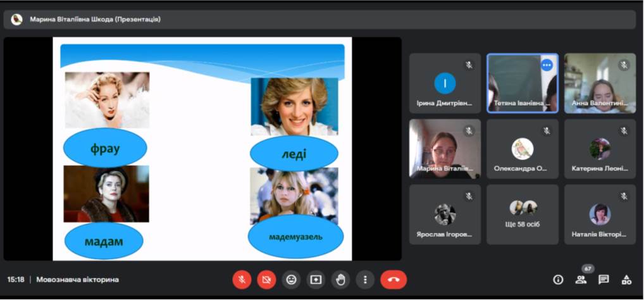The width and height of the screenshot is (644, 300).
Task: Click the muted mic icon on Анна Валентинівна tile
Action: coord(624,65)
